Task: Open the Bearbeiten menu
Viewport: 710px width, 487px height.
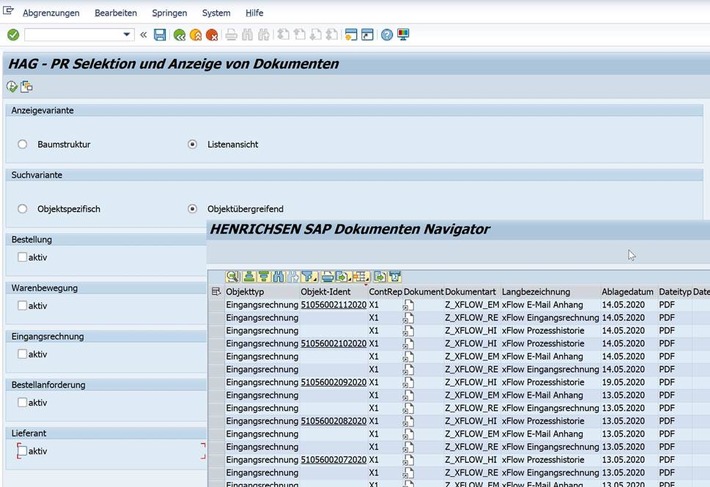Action: click(x=116, y=13)
